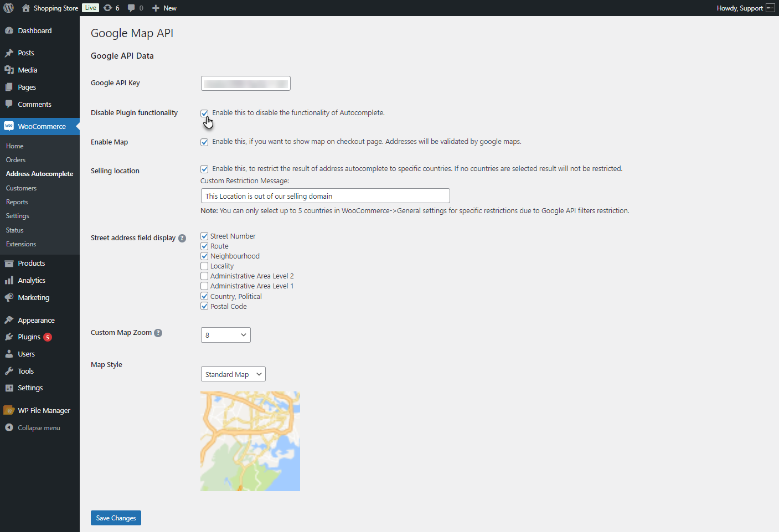Click the Plugins plug icon

tap(9, 337)
